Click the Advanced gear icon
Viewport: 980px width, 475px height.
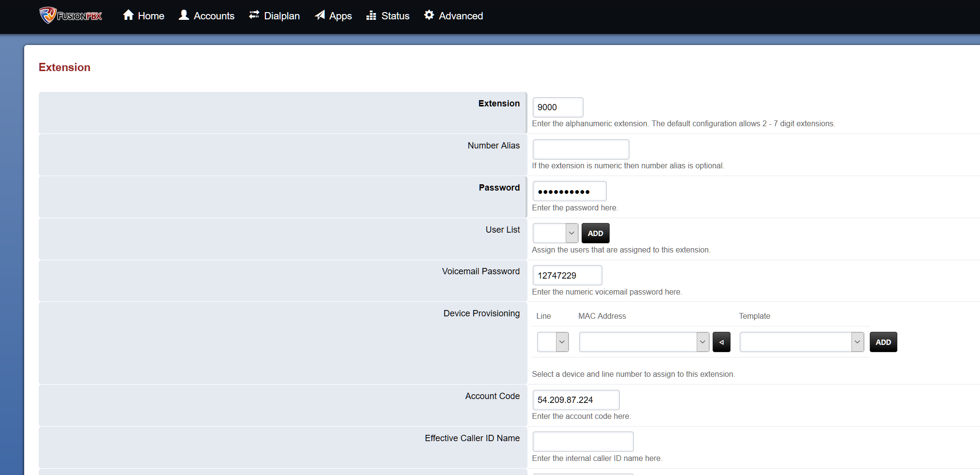(429, 15)
